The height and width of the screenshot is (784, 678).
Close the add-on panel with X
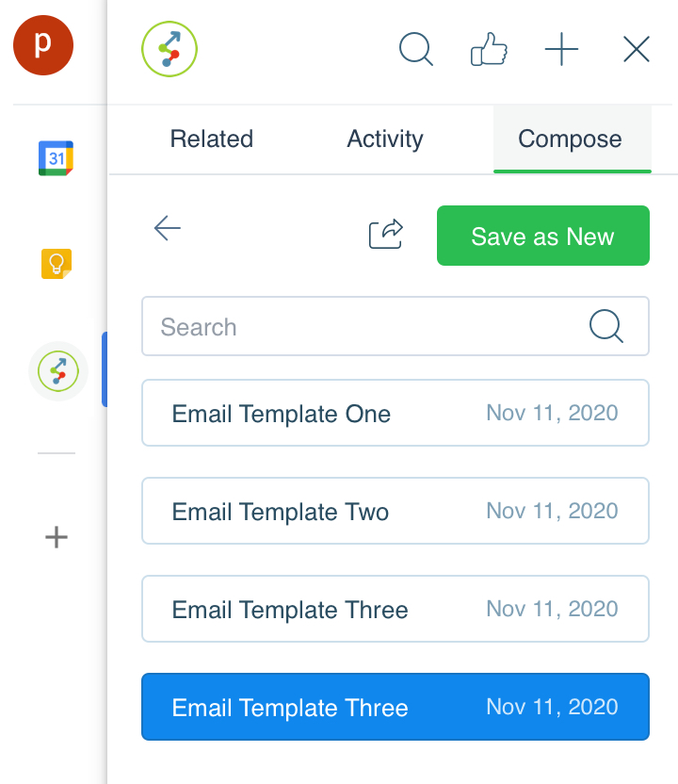[x=637, y=49]
